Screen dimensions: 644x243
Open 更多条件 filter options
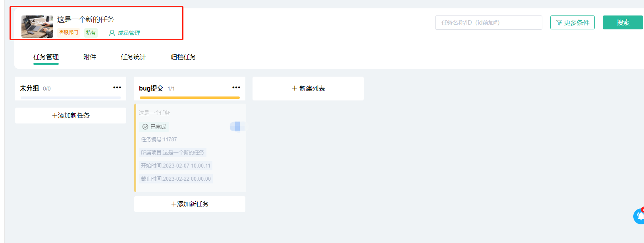point(572,23)
